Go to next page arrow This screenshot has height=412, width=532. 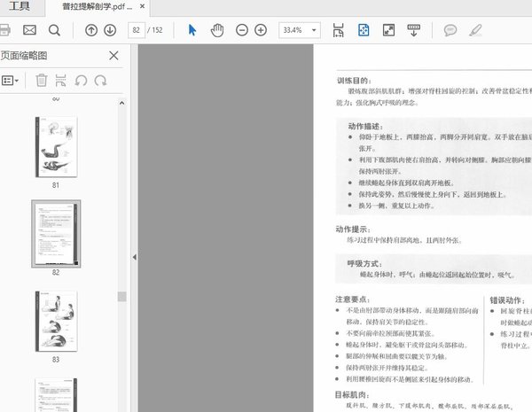(x=110, y=30)
